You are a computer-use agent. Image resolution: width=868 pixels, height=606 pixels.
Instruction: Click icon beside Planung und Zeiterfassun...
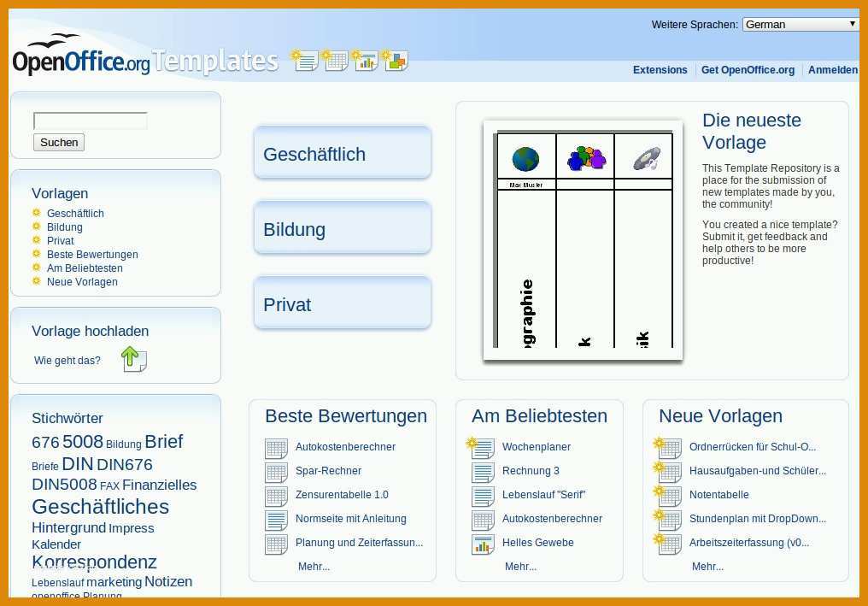click(276, 544)
